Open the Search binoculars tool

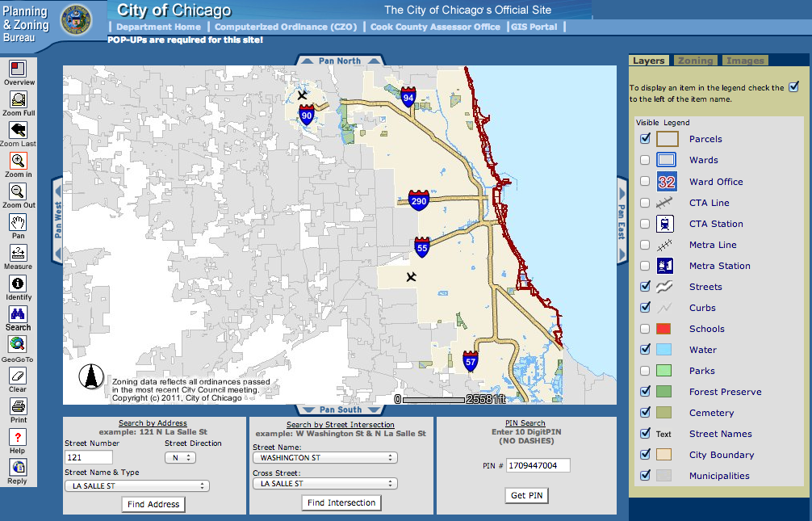18,313
